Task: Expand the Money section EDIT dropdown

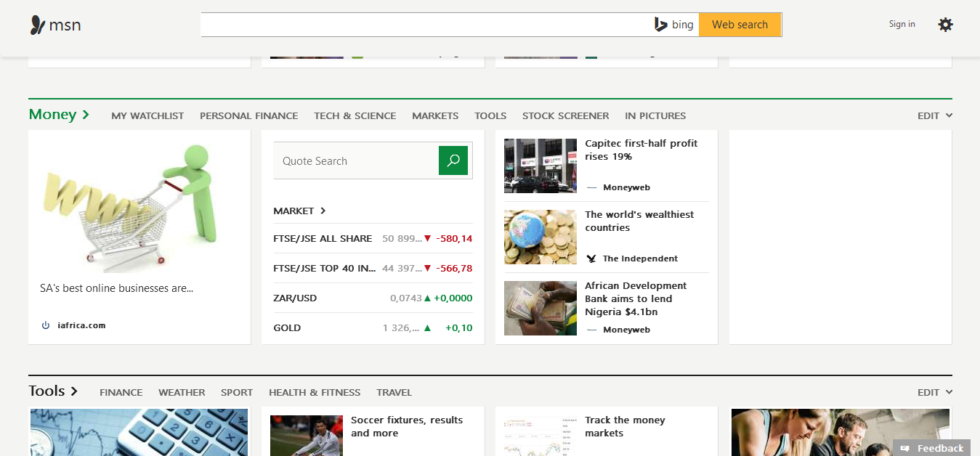Action: 934,115
